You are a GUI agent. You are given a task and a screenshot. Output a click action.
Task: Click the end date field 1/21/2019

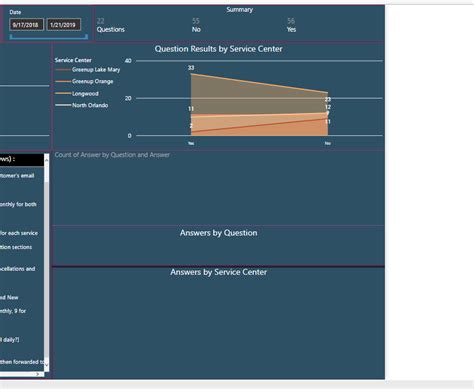(63, 25)
